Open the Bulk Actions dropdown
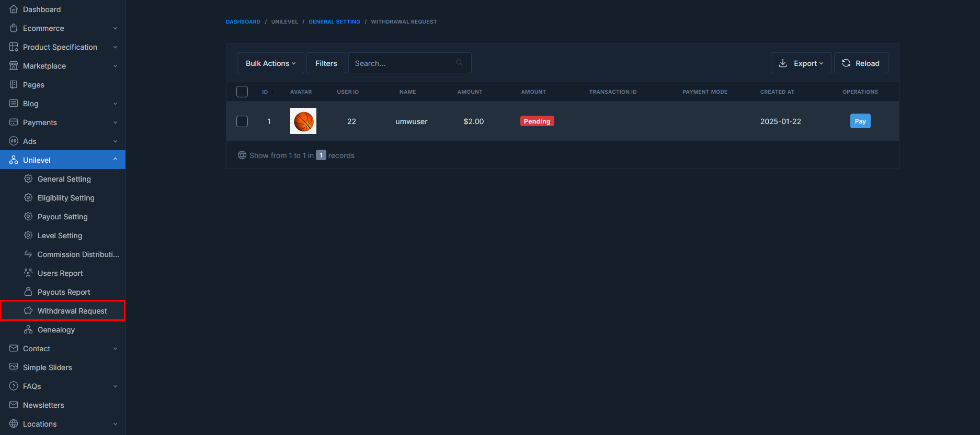 pyautogui.click(x=270, y=63)
